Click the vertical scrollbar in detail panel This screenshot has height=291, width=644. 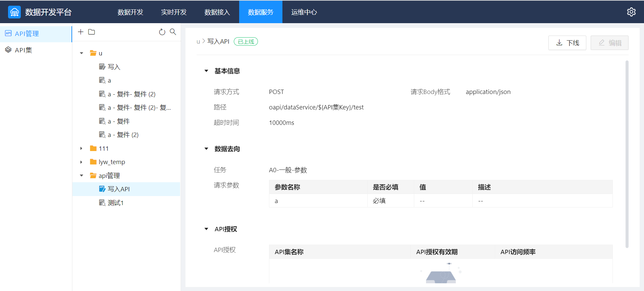coord(627,154)
